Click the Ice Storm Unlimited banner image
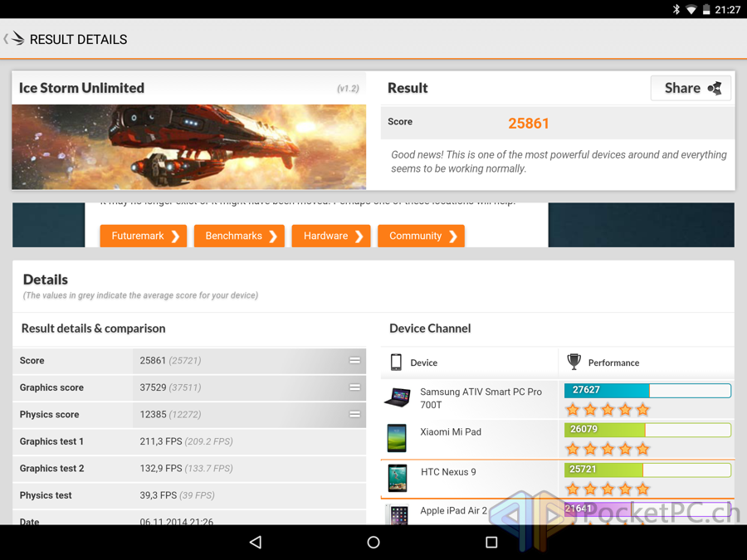The image size is (747, 560). [x=189, y=147]
